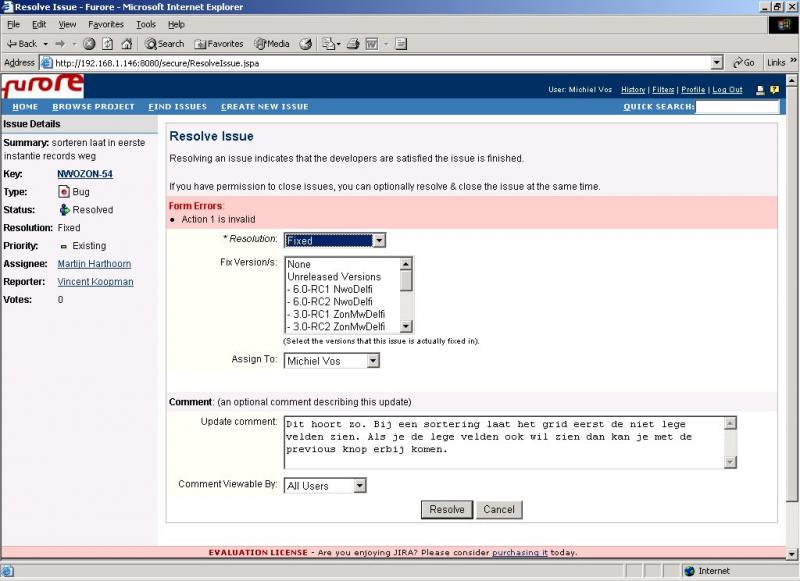
Task: Click the Quick Search input field
Action: pyautogui.click(x=736, y=107)
